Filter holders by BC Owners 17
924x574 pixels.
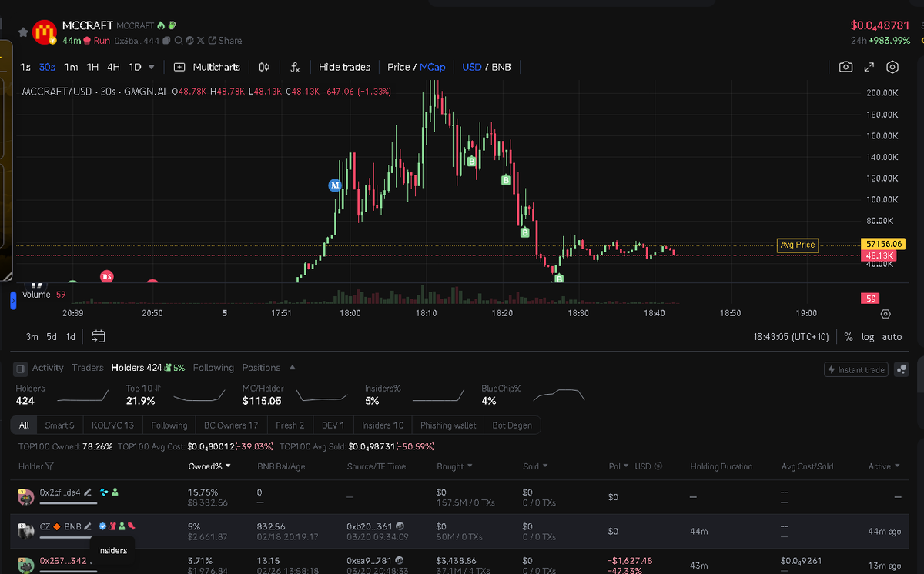click(x=231, y=425)
